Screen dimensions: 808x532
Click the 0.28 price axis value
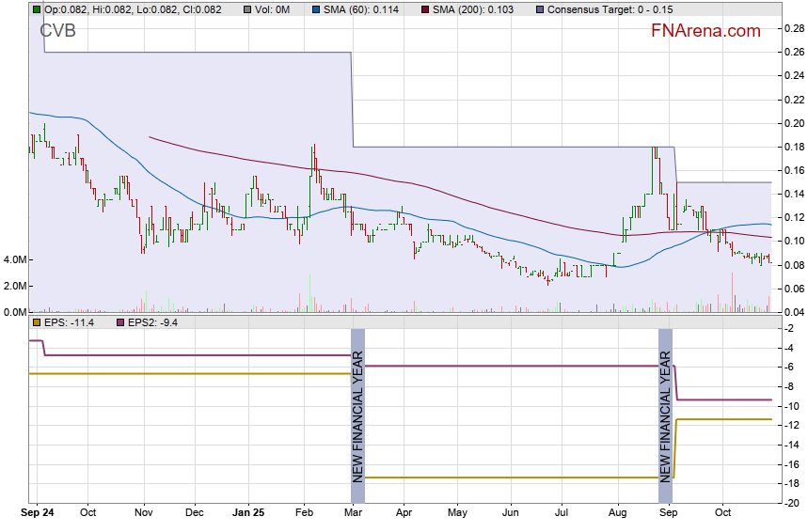point(793,28)
